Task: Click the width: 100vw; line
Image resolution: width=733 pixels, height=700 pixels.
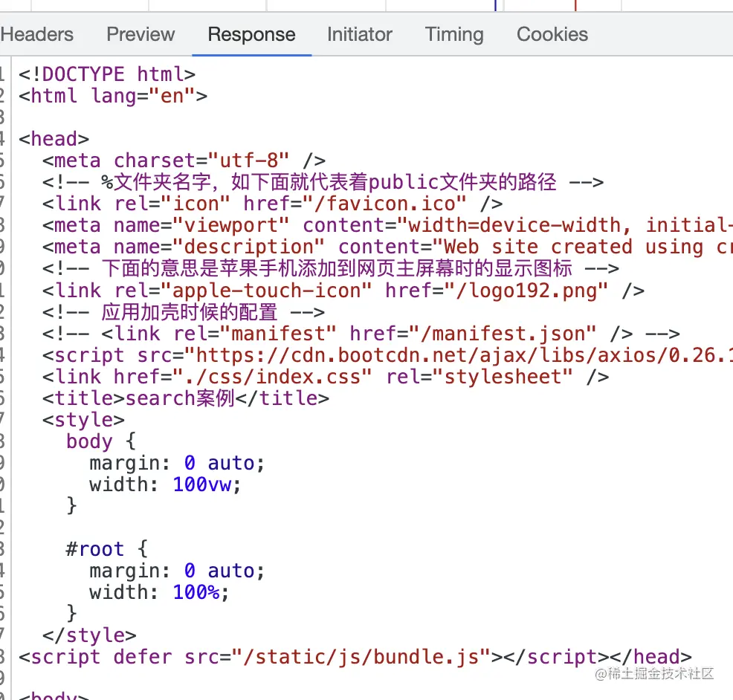Action: tap(165, 484)
